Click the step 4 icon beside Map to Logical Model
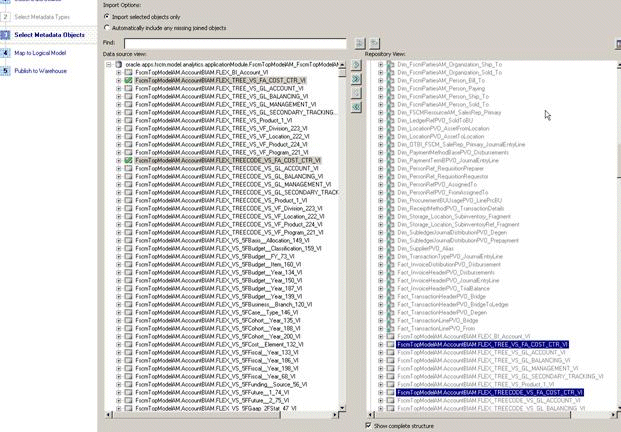The width and height of the screenshot is (621, 432). [x=5, y=53]
